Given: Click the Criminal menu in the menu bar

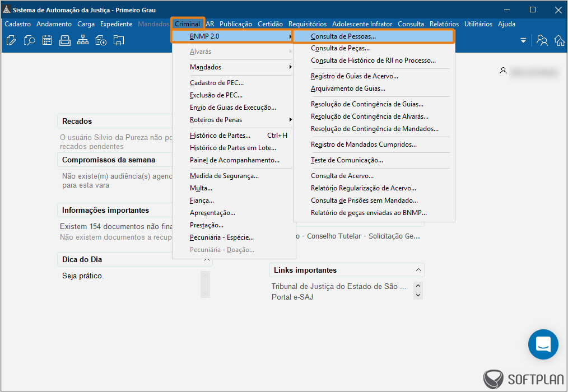Looking at the screenshot, I should [187, 24].
